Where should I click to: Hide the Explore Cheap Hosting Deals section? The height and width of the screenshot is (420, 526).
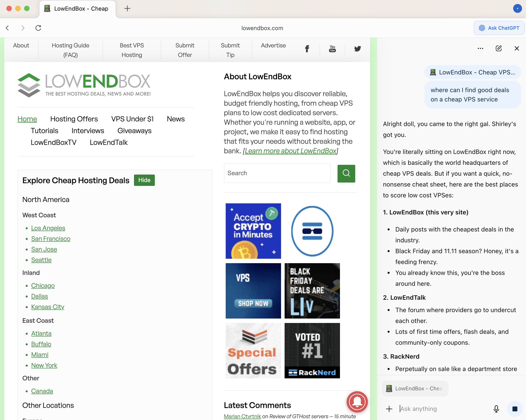tap(144, 180)
